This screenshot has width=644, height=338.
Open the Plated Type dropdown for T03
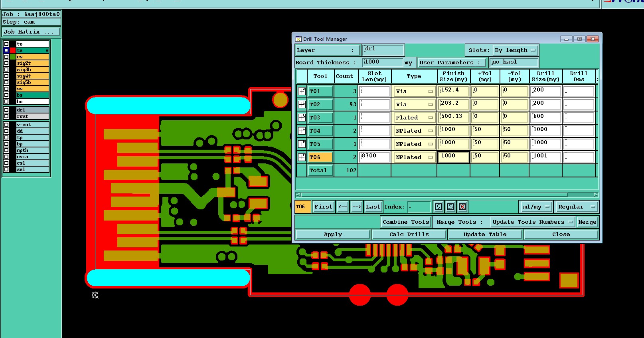click(414, 117)
